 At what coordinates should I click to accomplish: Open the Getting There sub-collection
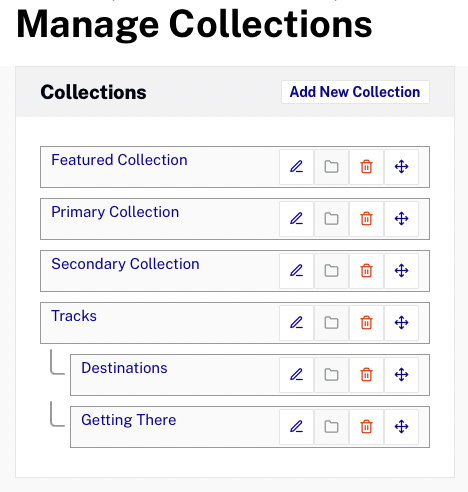click(x=129, y=420)
